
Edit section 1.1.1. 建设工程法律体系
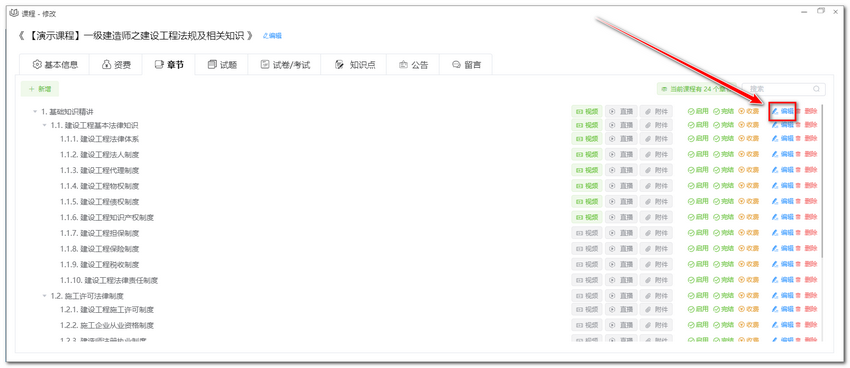pyautogui.click(x=783, y=138)
